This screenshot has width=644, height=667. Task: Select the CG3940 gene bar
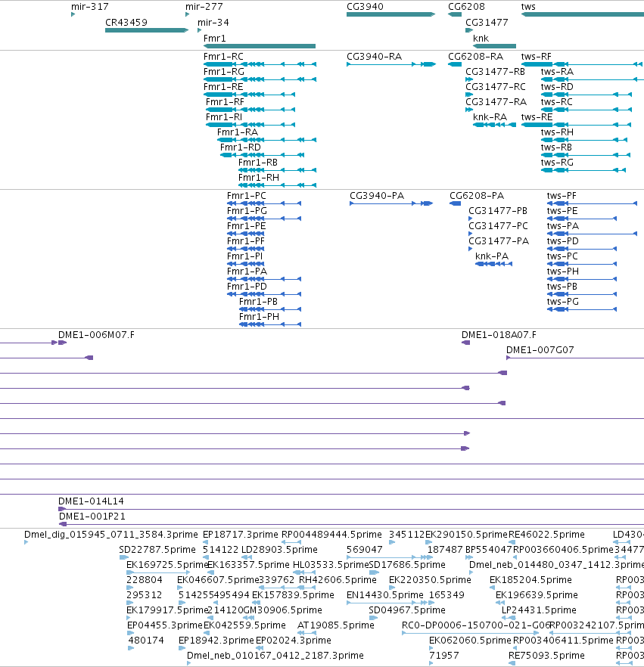(x=390, y=14)
